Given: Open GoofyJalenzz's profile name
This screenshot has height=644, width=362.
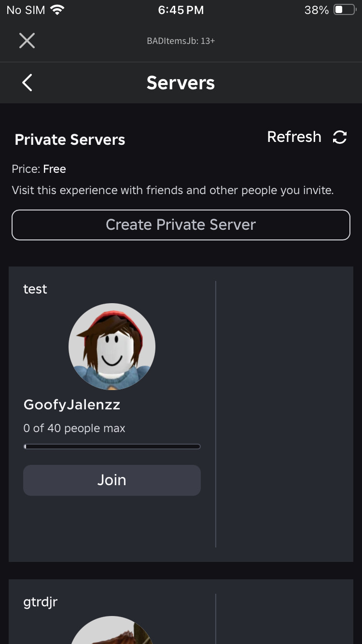Looking at the screenshot, I should coord(71,405).
